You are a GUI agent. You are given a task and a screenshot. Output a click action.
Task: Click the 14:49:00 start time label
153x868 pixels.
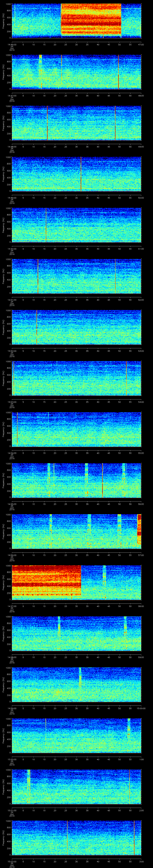12,198
